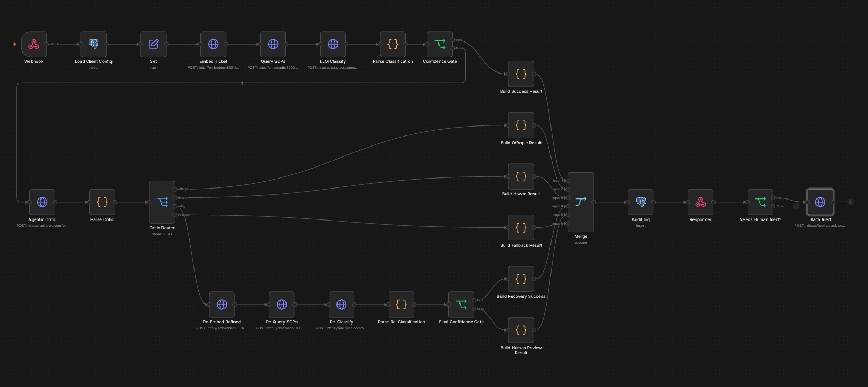The height and width of the screenshot is (387, 868).
Task: Select the Needs Human Alert? IF node
Action: [x=761, y=202]
